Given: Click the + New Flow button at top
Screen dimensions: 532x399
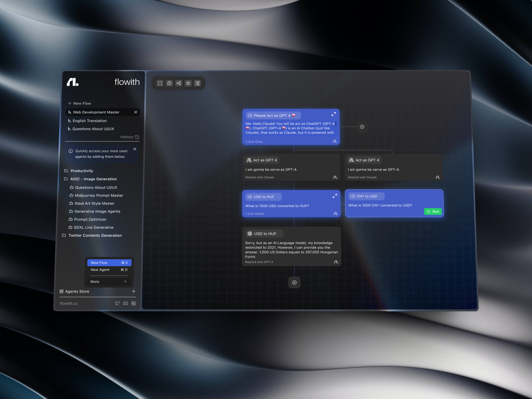Looking at the screenshot, I should tap(80, 103).
